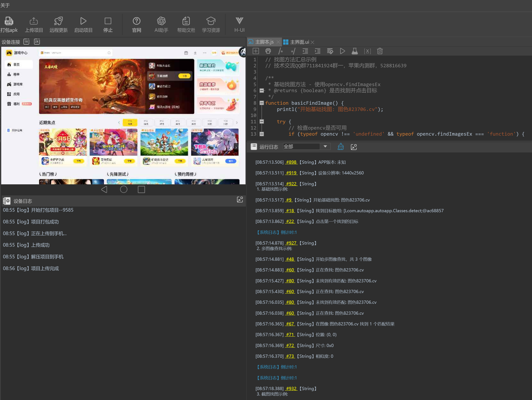Toggle 1X device screen scale
This screenshot has width=532, height=400.
26,42
